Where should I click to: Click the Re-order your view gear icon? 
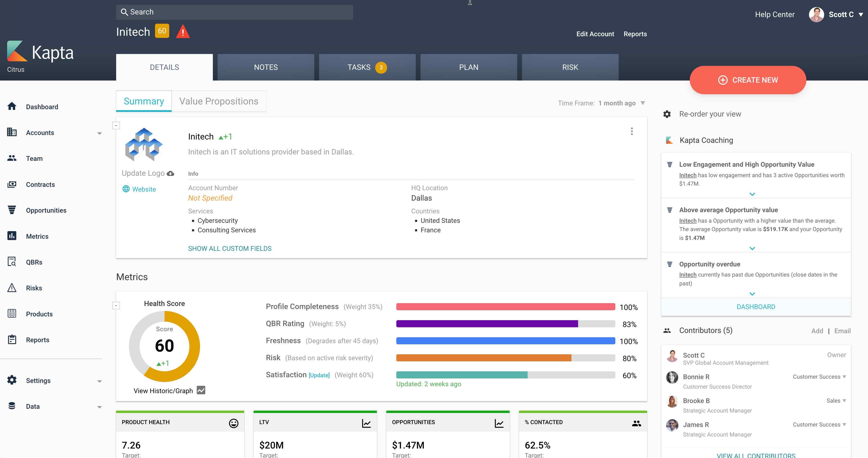click(667, 114)
